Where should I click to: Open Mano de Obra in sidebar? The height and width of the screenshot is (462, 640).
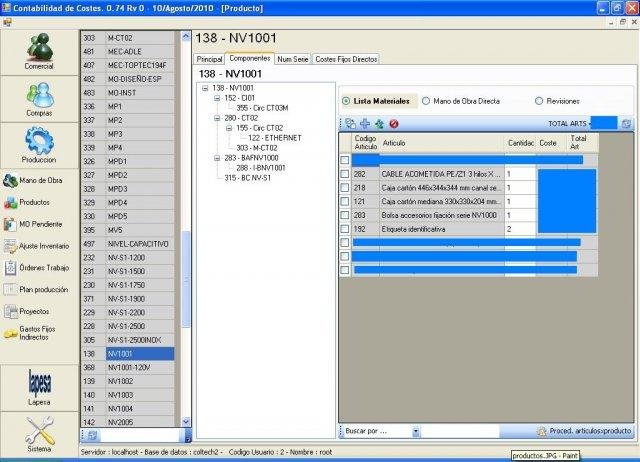tap(33, 180)
